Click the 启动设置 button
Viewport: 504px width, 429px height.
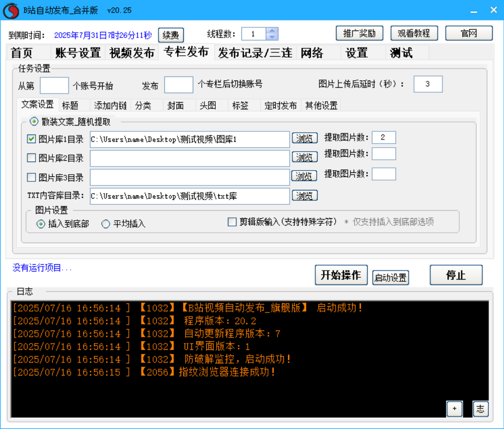[x=390, y=278]
